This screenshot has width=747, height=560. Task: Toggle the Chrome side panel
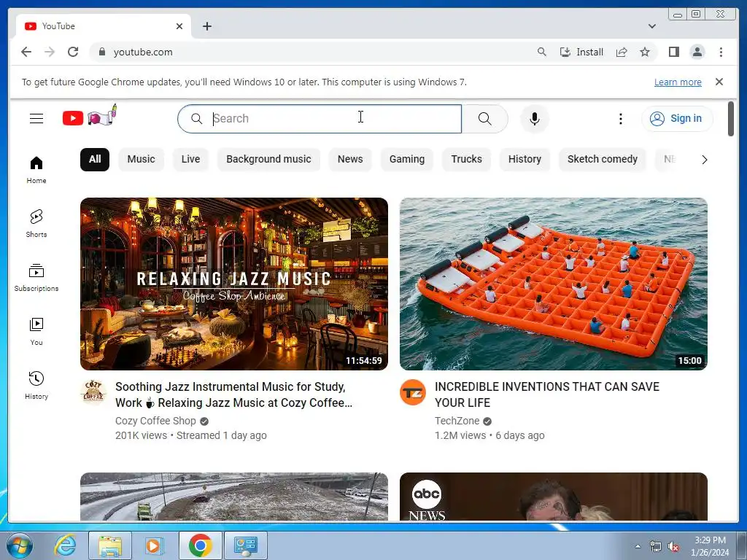coord(673,52)
